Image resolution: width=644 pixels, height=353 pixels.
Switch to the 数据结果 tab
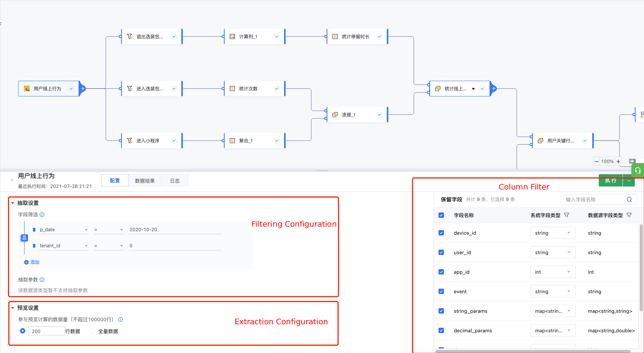pyautogui.click(x=145, y=181)
